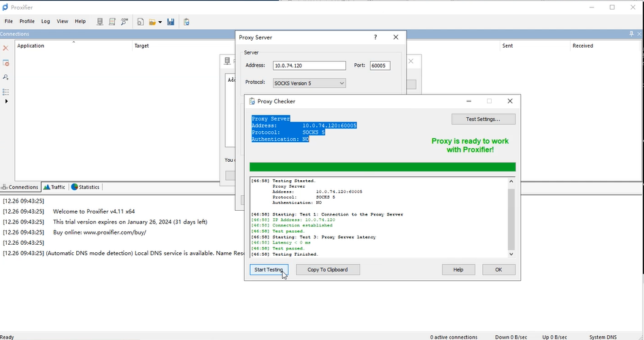Image resolution: width=644 pixels, height=340 pixels.
Task: Open the File menu
Action: click(9, 21)
